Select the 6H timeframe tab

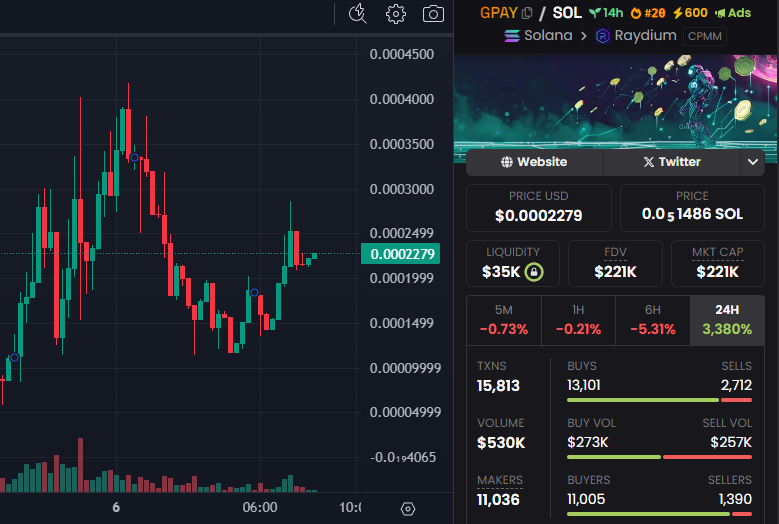(x=653, y=320)
